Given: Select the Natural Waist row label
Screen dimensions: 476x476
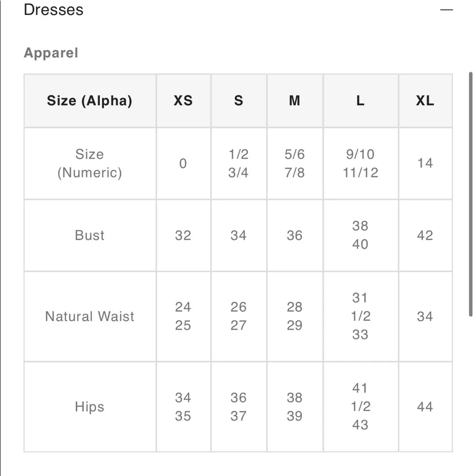Looking at the screenshot, I should (89, 317).
